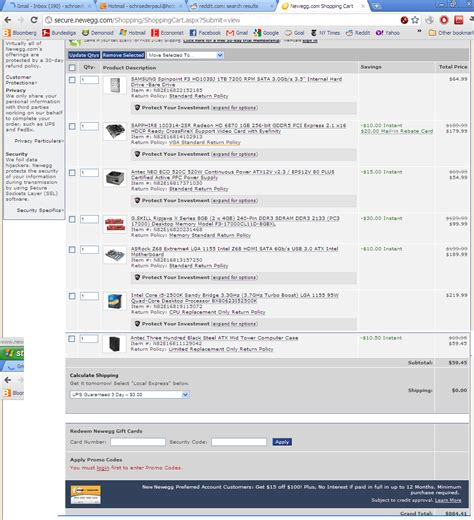Open the NY Times bookmark
Viewport: 474px width, 520px height.
click(x=325, y=33)
